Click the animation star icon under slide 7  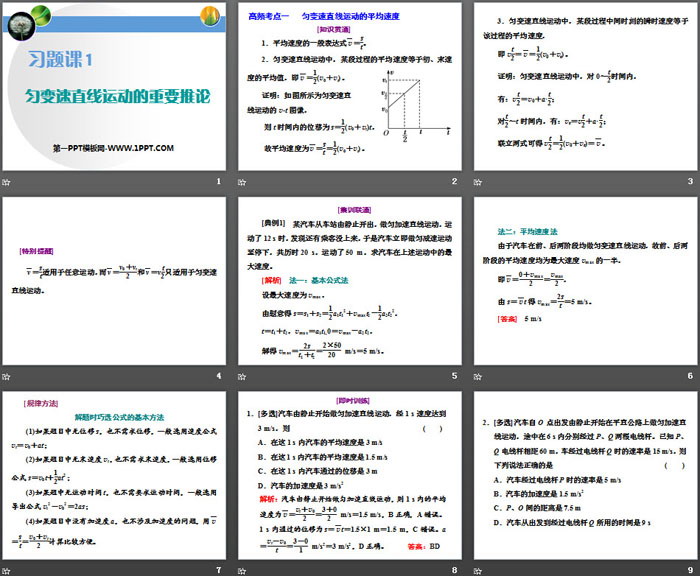(6, 571)
